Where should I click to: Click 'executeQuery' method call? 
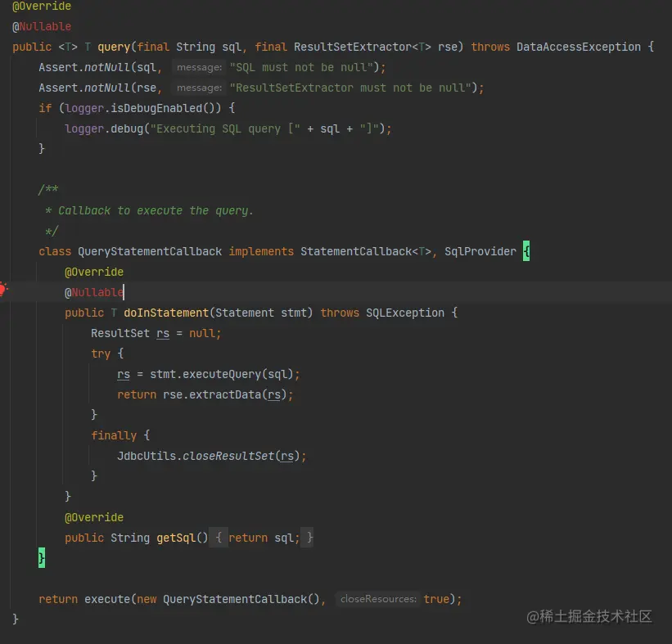[x=222, y=374]
